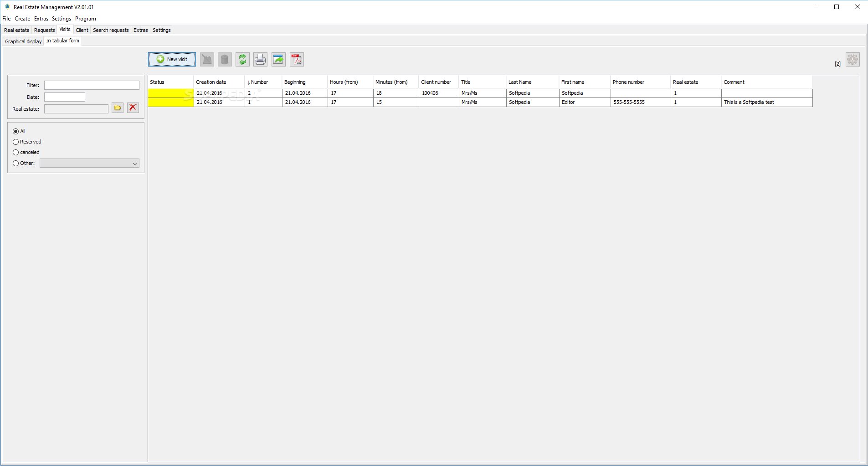
Task: Switch to the Client tab
Action: (x=82, y=30)
